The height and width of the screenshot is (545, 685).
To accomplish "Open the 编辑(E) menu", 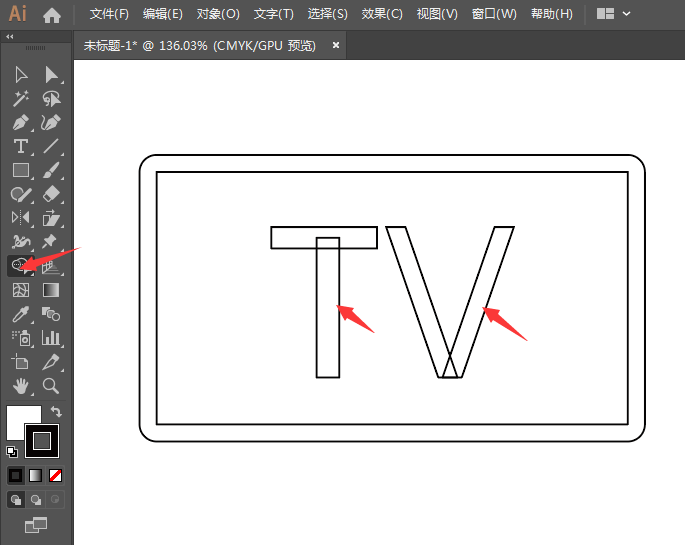I will pos(163,14).
